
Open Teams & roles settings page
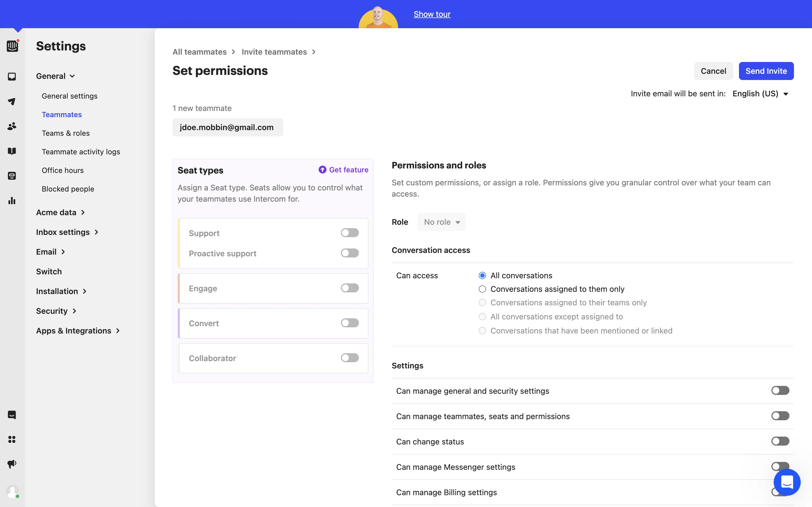pyautogui.click(x=65, y=133)
